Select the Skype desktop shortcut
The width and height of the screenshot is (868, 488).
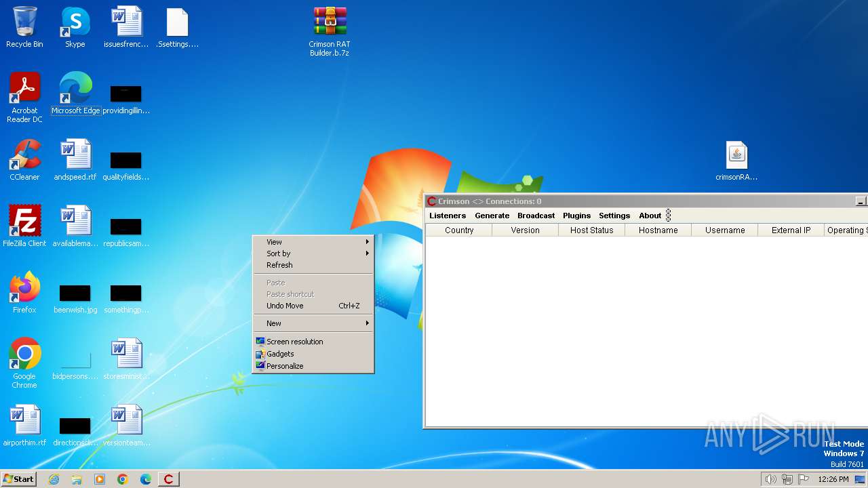pos(75,27)
